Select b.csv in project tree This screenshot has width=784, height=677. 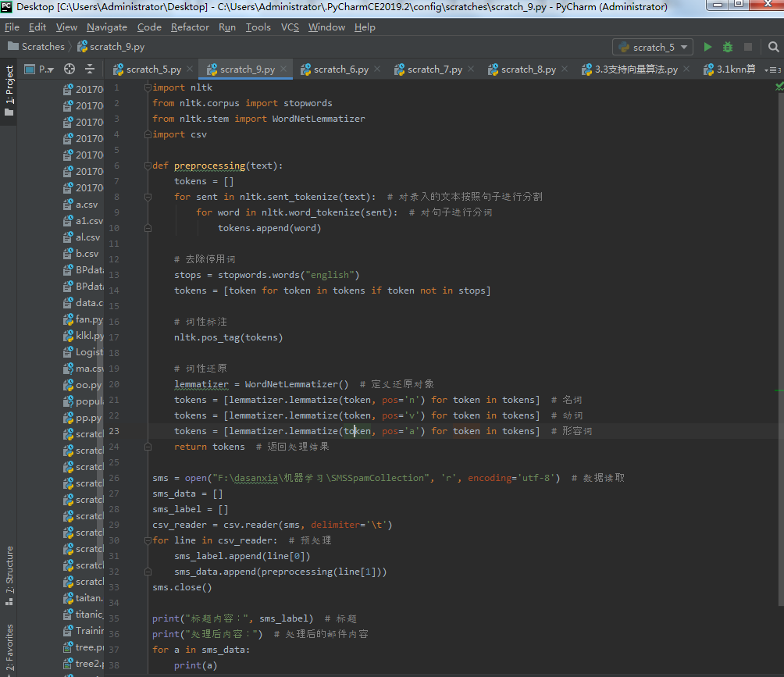coord(81,254)
